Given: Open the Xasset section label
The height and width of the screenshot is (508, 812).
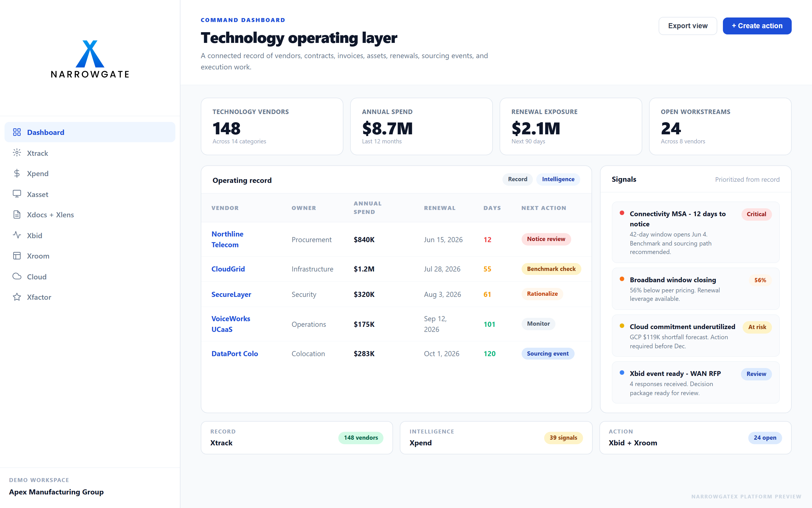Looking at the screenshot, I should (37, 194).
